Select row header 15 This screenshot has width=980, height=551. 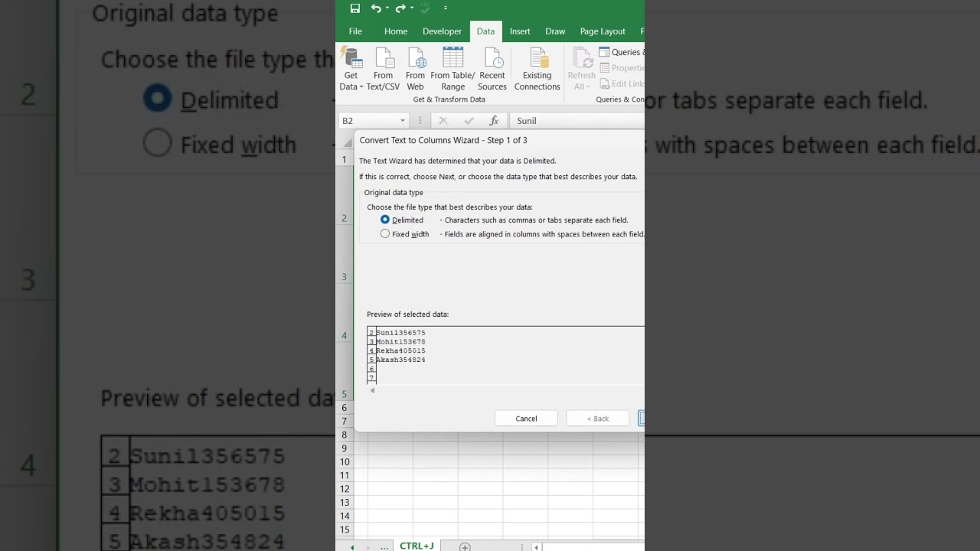345,530
